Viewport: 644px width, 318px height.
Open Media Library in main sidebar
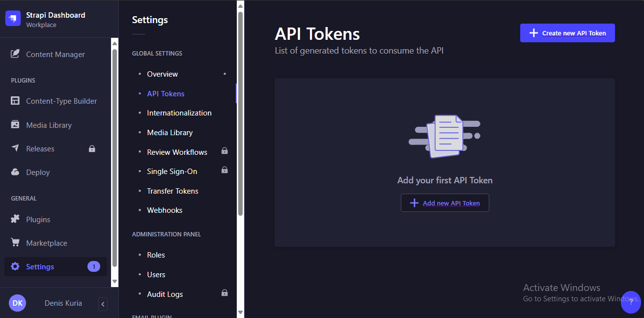49,125
